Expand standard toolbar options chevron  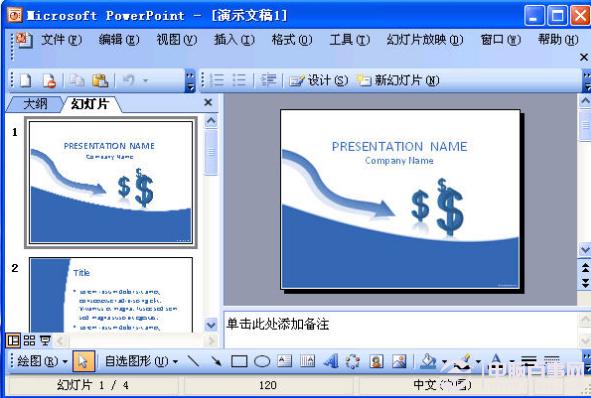(190, 81)
